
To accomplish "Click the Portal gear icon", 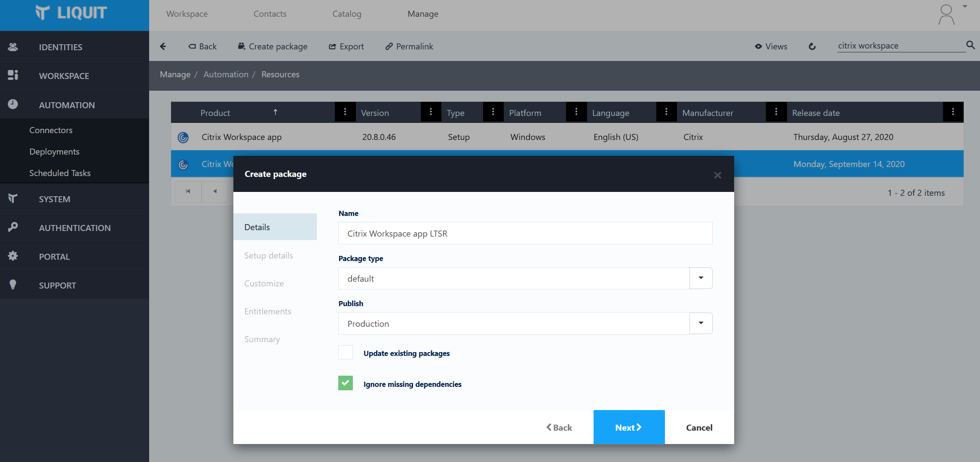I will [13, 256].
